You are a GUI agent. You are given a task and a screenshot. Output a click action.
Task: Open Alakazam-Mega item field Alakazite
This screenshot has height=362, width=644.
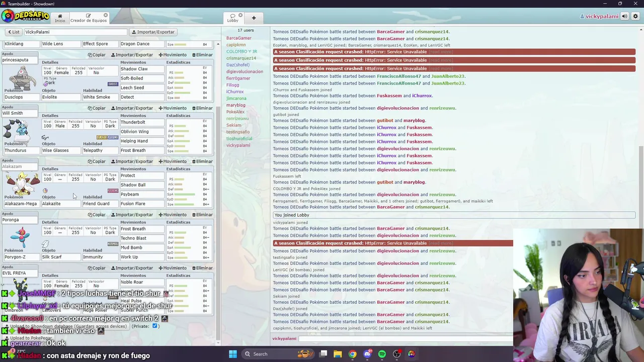click(x=60, y=204)
